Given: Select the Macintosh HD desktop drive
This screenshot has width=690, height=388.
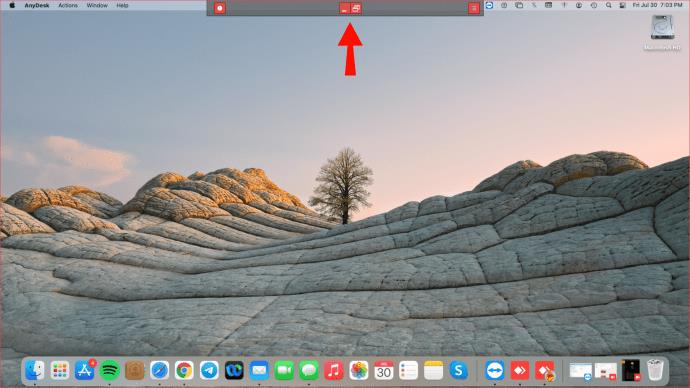Looking at the screenshot, I should pyautogui.click(x=662, y=32).
